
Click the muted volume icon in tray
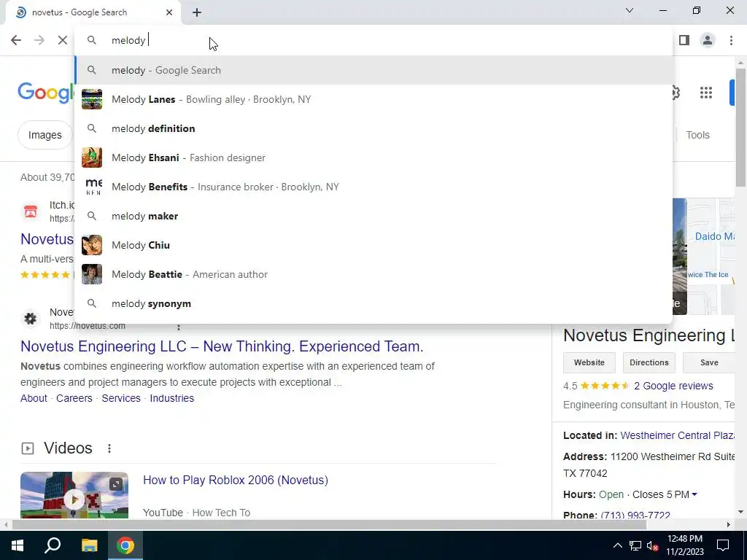[652, 545]
